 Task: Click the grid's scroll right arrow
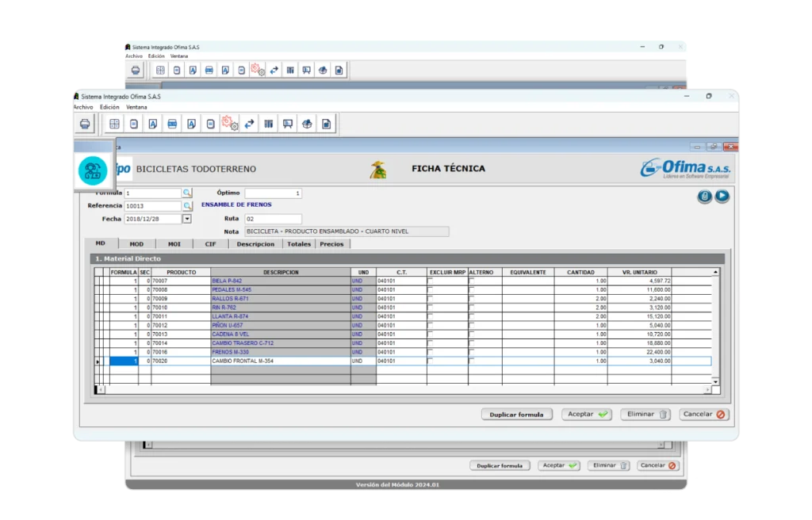coord(707,389)
